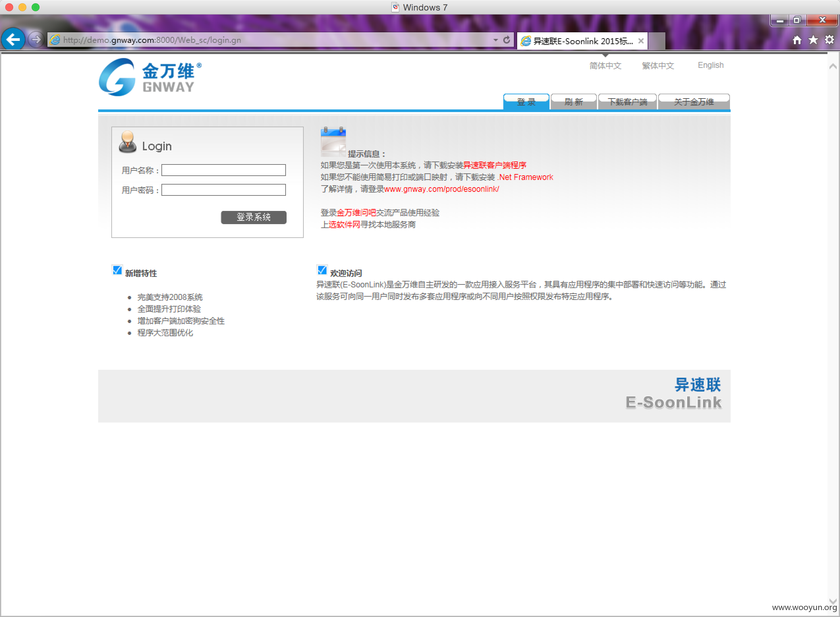Click the browser forward arrow button
This screenshot has height=617, width=840.
pyautogui.click(x=36, y=39)
